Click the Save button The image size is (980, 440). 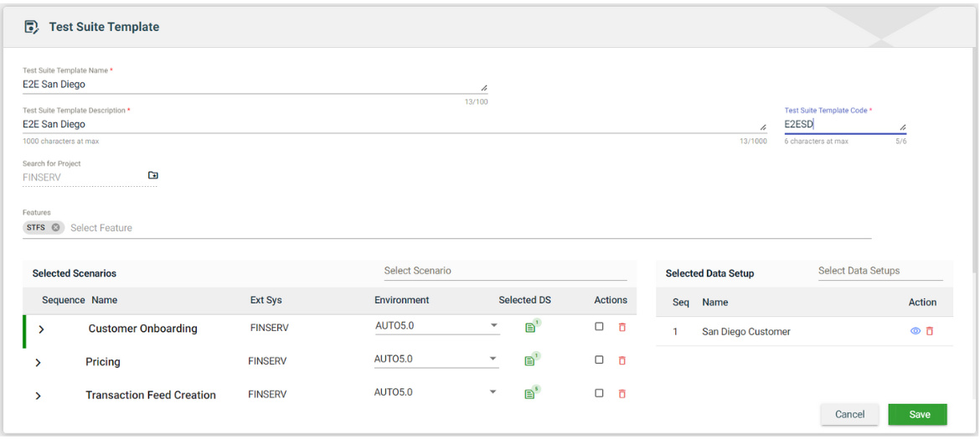click(x=917, y=414)
